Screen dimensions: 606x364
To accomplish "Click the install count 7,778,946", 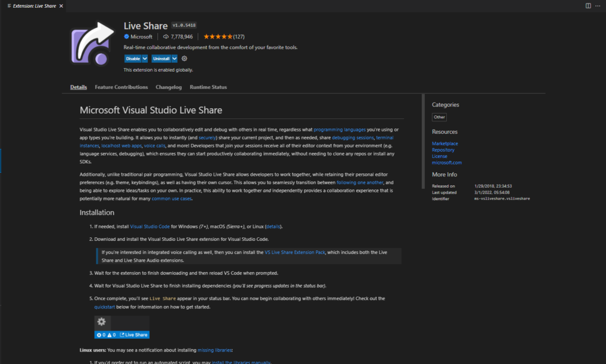I will point(182,37).
